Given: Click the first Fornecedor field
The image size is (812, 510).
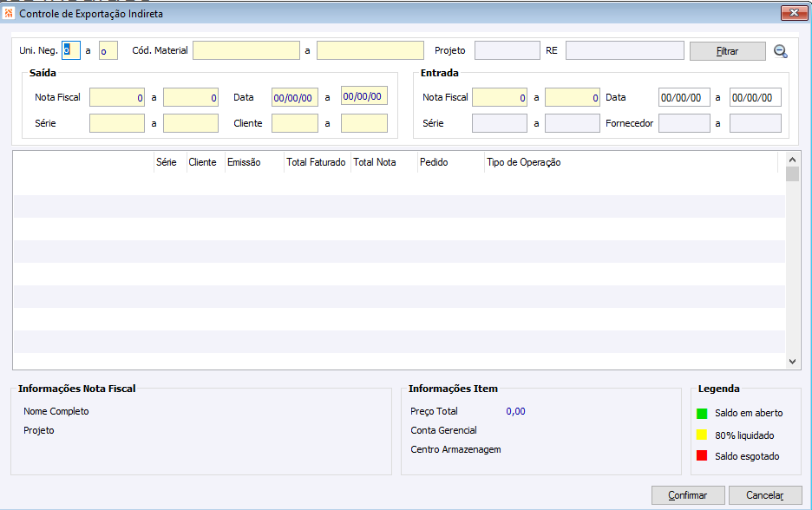Looking at the screenshot, I should pos(684,123).
